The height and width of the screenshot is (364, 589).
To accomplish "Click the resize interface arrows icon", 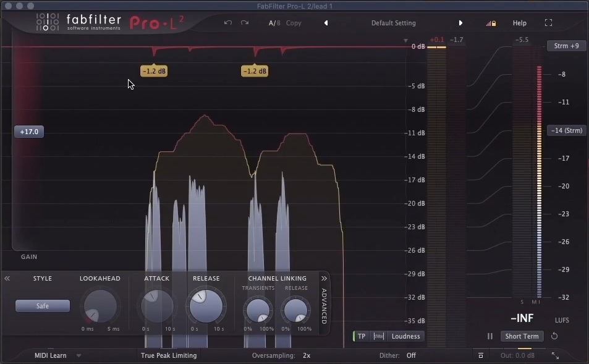I will point(555,355).
